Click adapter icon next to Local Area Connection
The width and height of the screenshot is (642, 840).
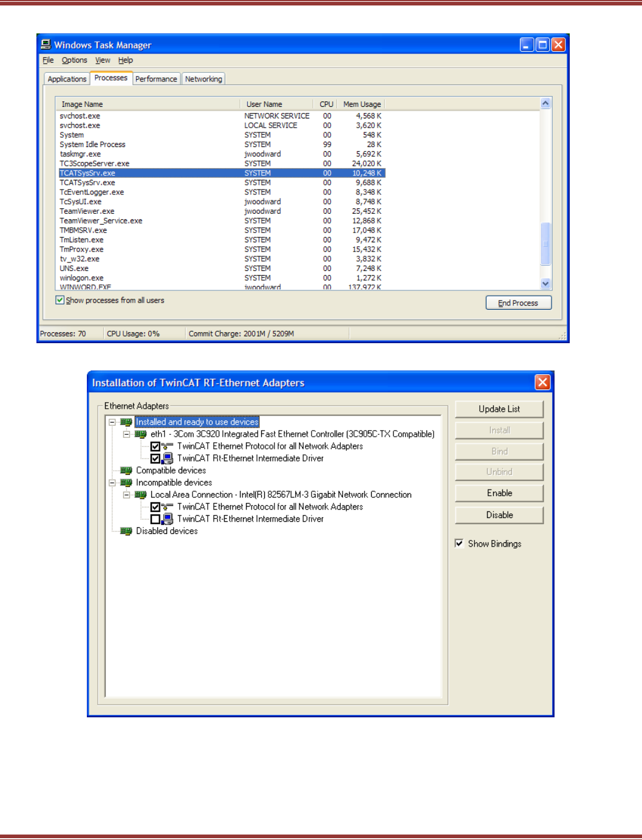[x=141, y=494]
